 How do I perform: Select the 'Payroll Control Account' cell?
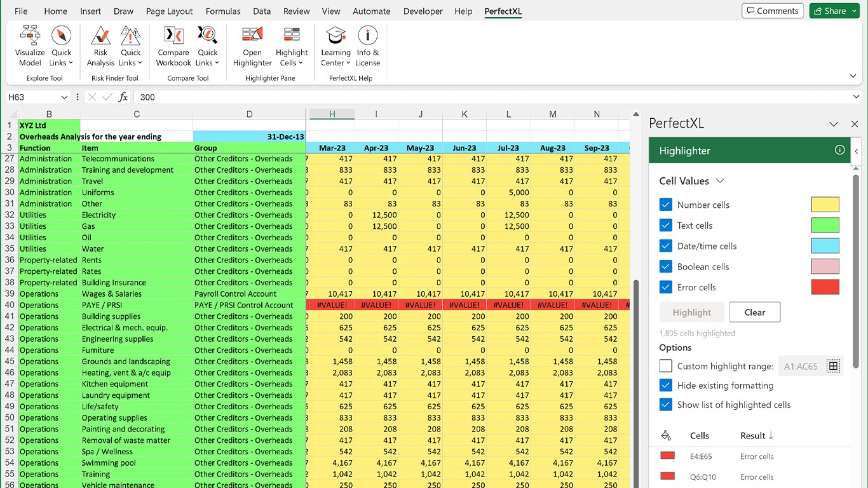tap(249, 294)
